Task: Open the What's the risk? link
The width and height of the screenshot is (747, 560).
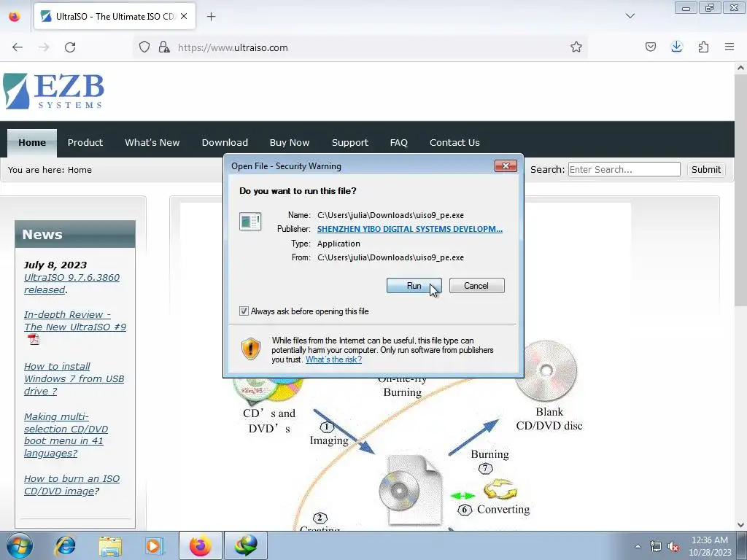Action: (x=333, y=359)
